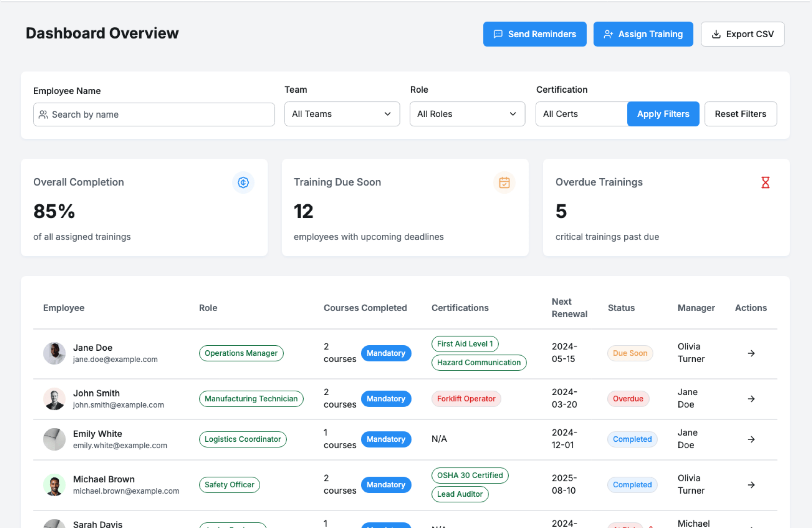Click the Overdue Trainings hourglass icon
This screenshot has width=812, height=528.
point(765,182)
